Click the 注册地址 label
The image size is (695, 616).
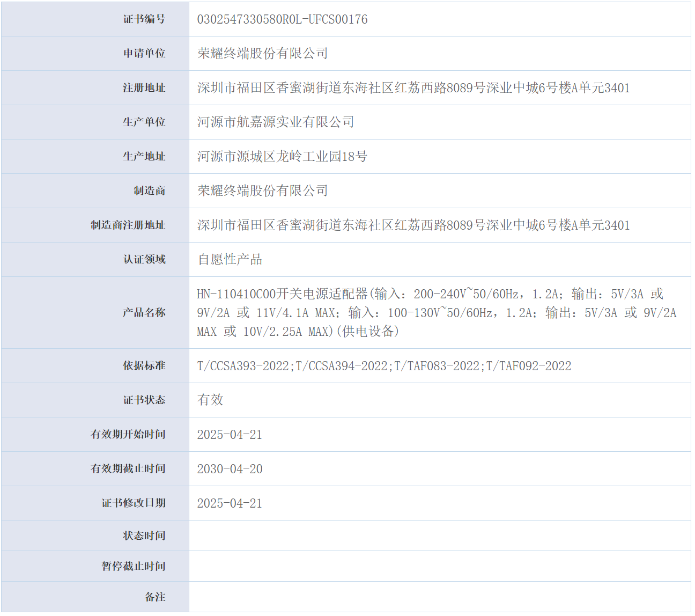(144, 88)
